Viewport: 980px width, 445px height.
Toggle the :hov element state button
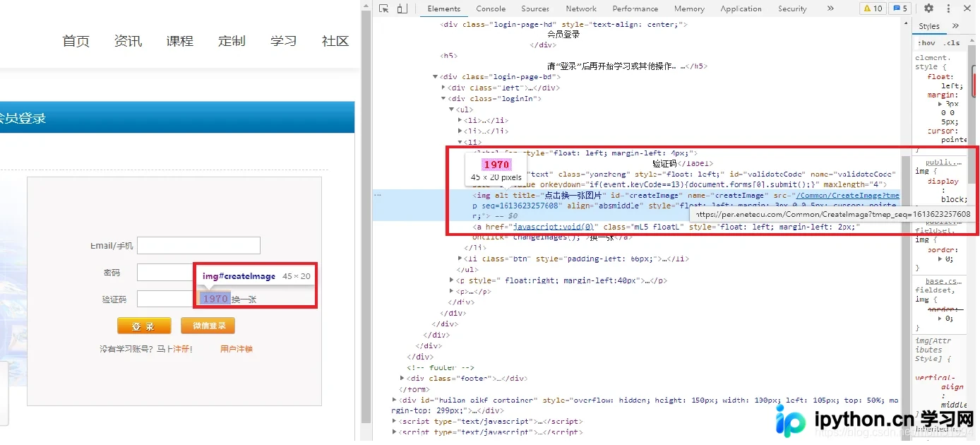(926, 42)
